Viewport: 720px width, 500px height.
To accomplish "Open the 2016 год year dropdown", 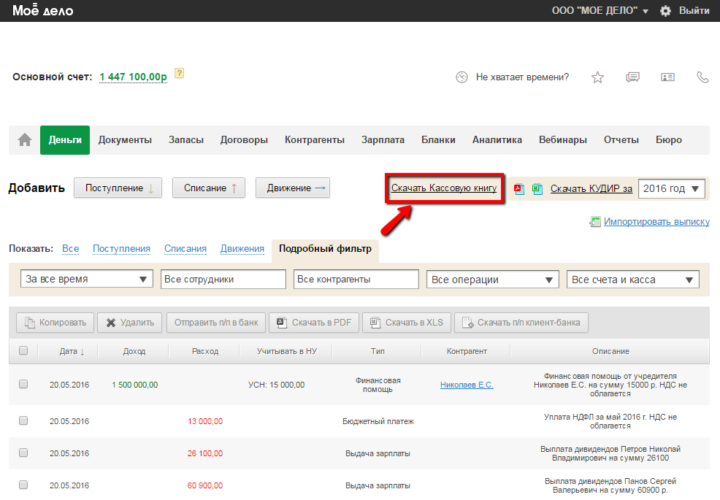I will click(x=672, y=188).
